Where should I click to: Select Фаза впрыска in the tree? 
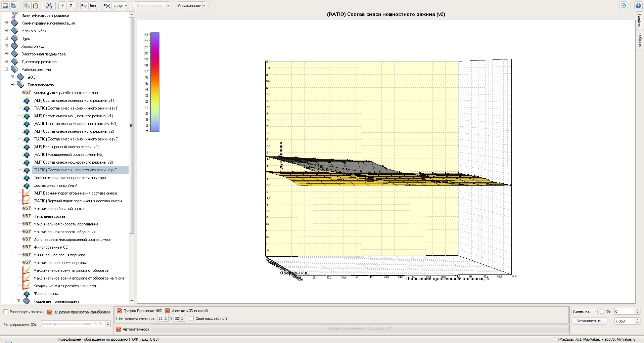(46, 294)
